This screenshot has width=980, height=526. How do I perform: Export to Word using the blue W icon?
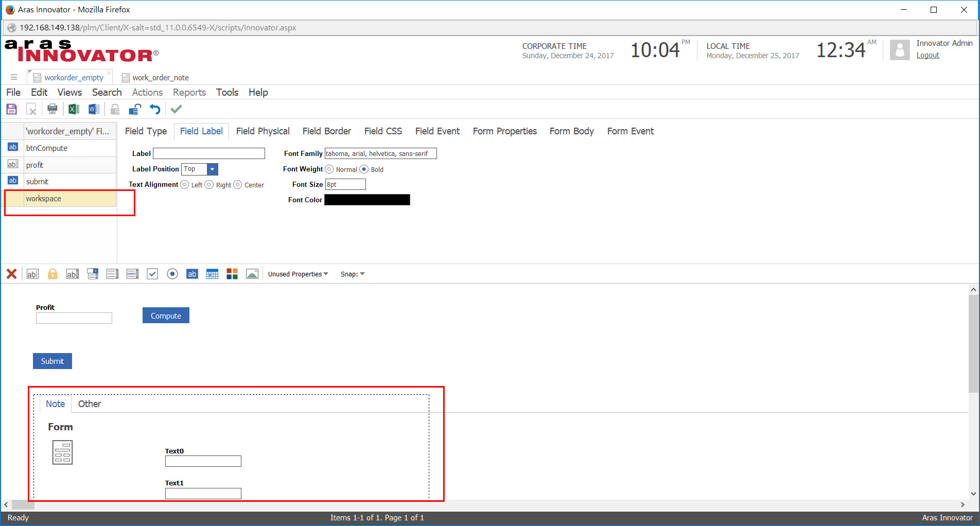[94, 109]
